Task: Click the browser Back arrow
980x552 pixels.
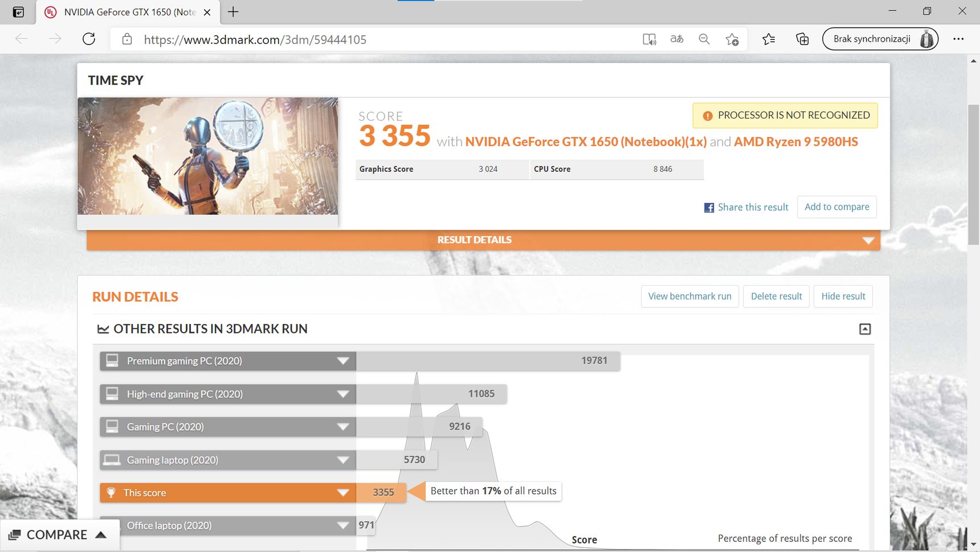Action: [22, 39]
